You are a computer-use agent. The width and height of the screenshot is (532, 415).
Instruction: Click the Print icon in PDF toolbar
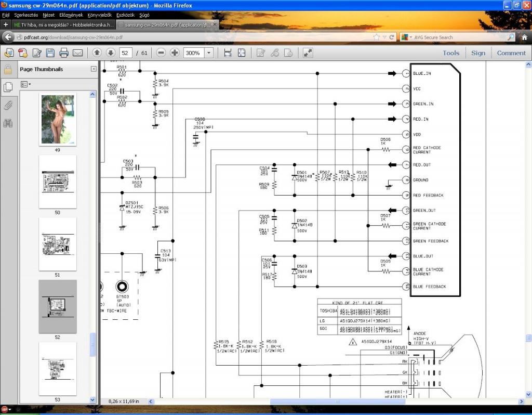64,53
